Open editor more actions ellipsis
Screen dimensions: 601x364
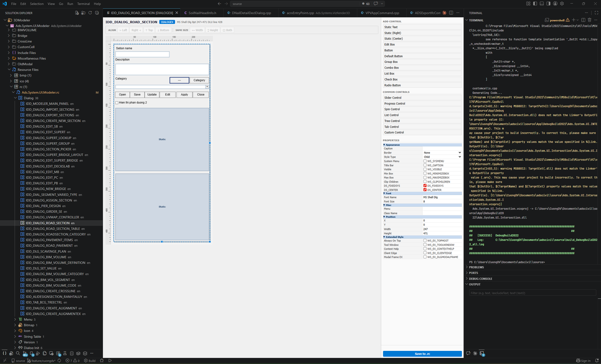[458, 13]
